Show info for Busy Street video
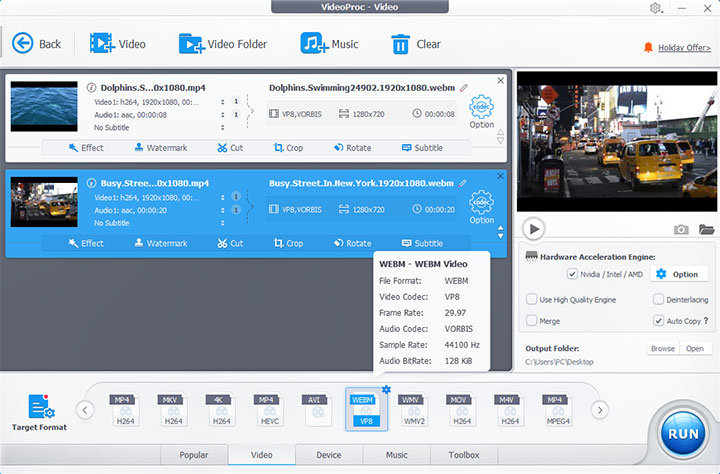Screen dimensions: 720x474 tap(91, 183)
